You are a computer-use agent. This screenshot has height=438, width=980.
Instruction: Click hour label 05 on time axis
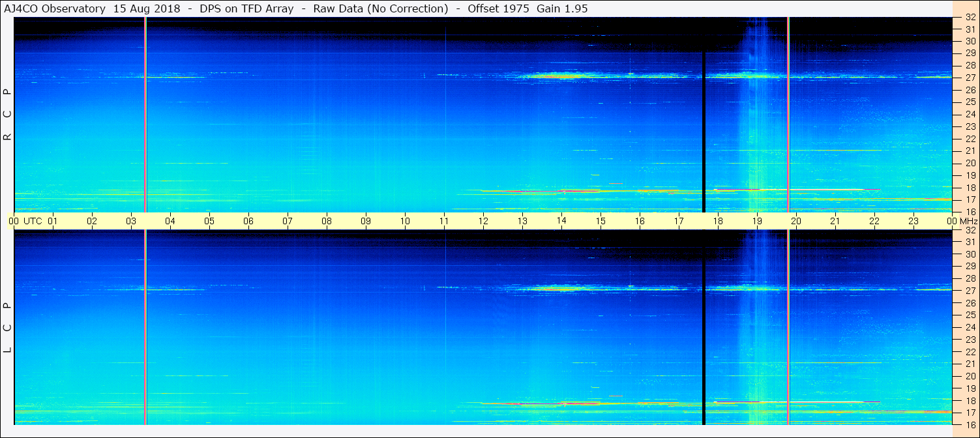pyautogui.click(x=209, y=221)
